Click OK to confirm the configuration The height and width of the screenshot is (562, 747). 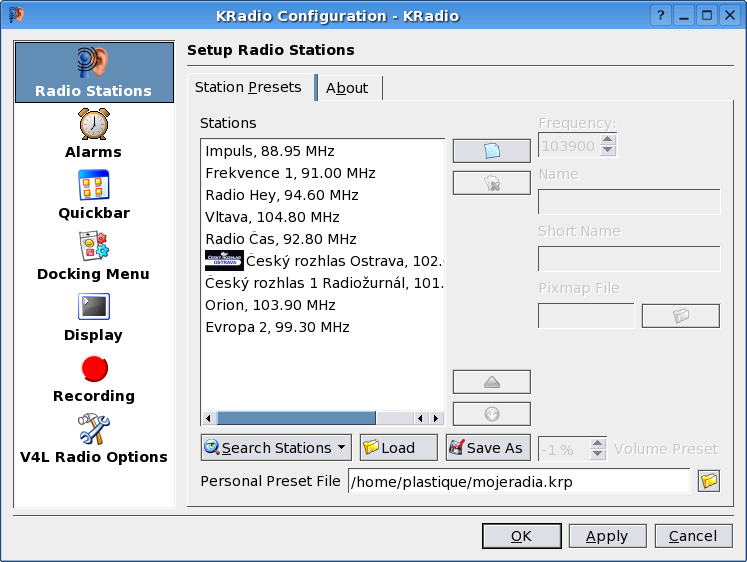point(522,536)
